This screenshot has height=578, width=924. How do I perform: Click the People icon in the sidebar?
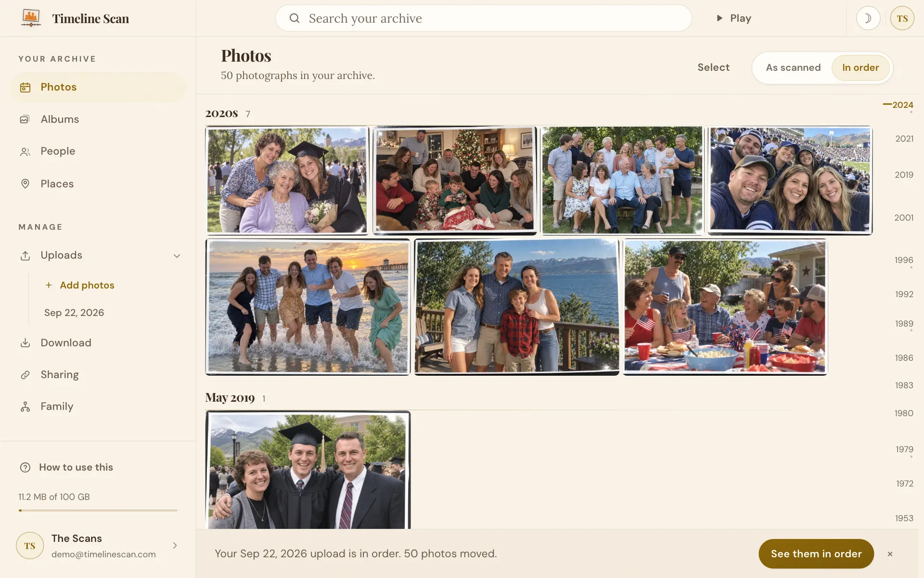click(25, 152)
